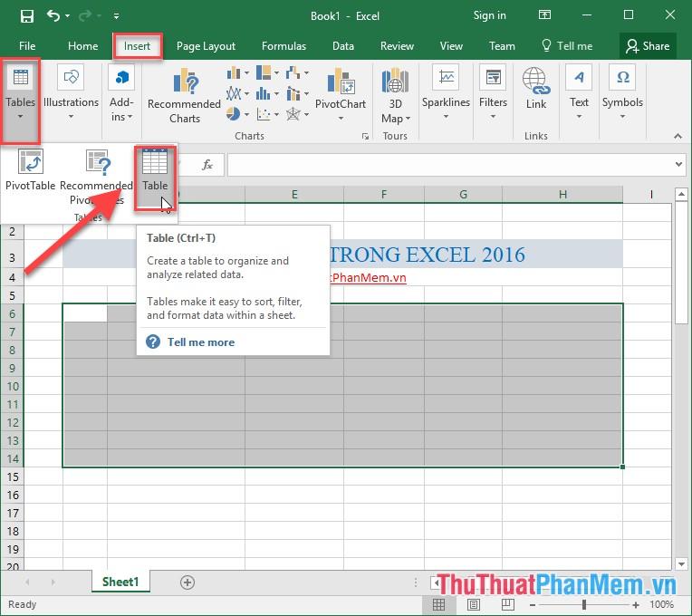
Task: Open the File menu
Action: pos(27,46)
